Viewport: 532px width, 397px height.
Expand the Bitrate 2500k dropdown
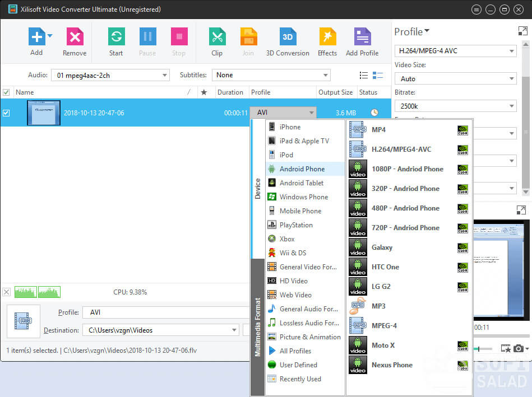512,106
